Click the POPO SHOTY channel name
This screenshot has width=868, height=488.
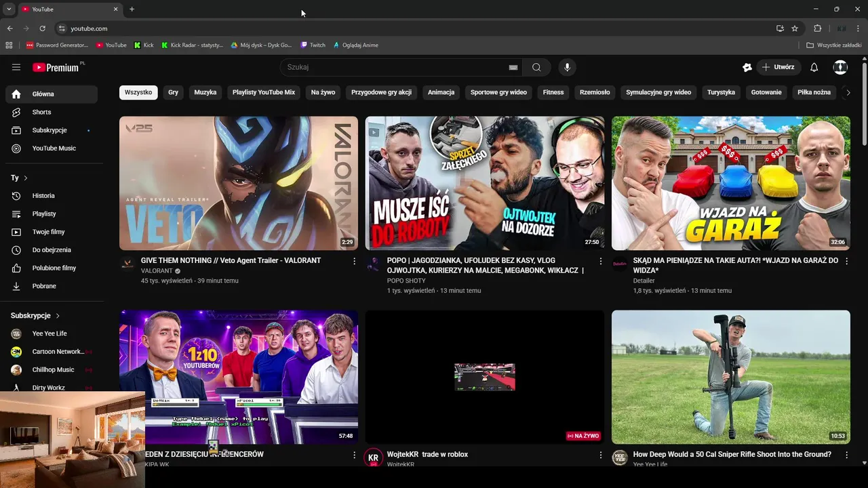(406, 281)
